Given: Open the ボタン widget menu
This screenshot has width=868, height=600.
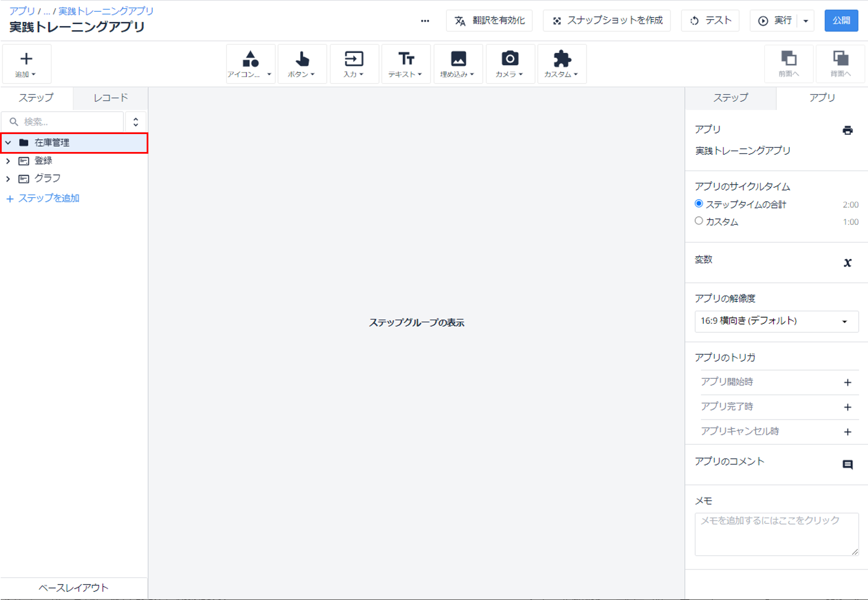Looking at the screenshot, I should [302, 64].
